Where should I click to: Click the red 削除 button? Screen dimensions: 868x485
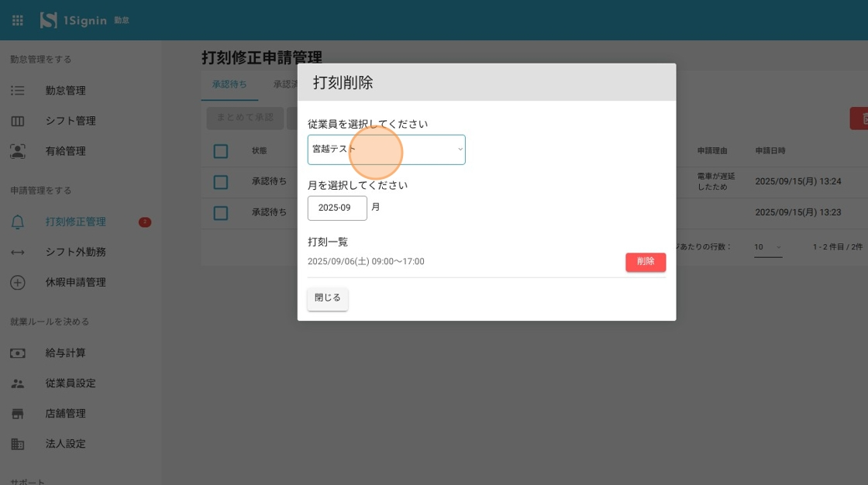pos(646,262)
